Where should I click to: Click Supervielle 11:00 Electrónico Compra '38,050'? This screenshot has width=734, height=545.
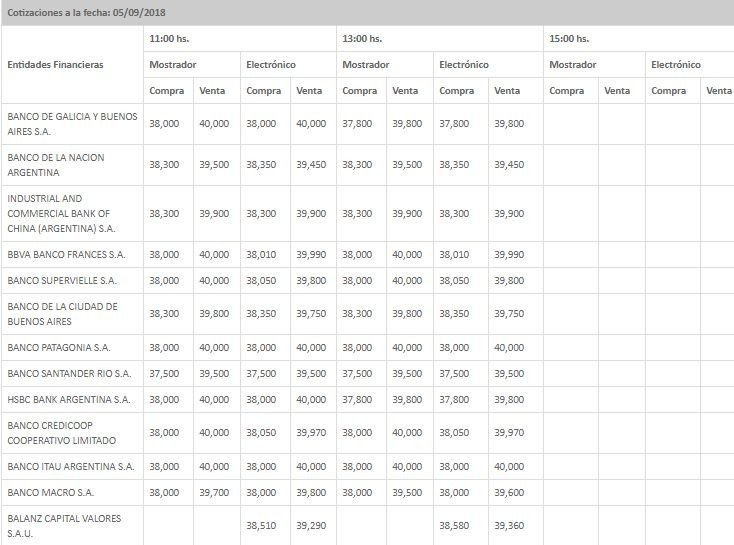click(261, 280)
